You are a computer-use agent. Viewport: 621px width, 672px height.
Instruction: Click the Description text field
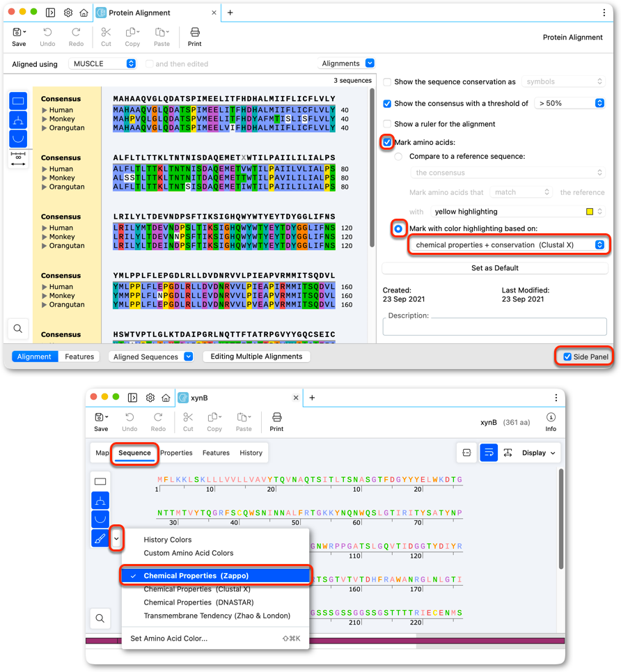[x=494, y=327]
